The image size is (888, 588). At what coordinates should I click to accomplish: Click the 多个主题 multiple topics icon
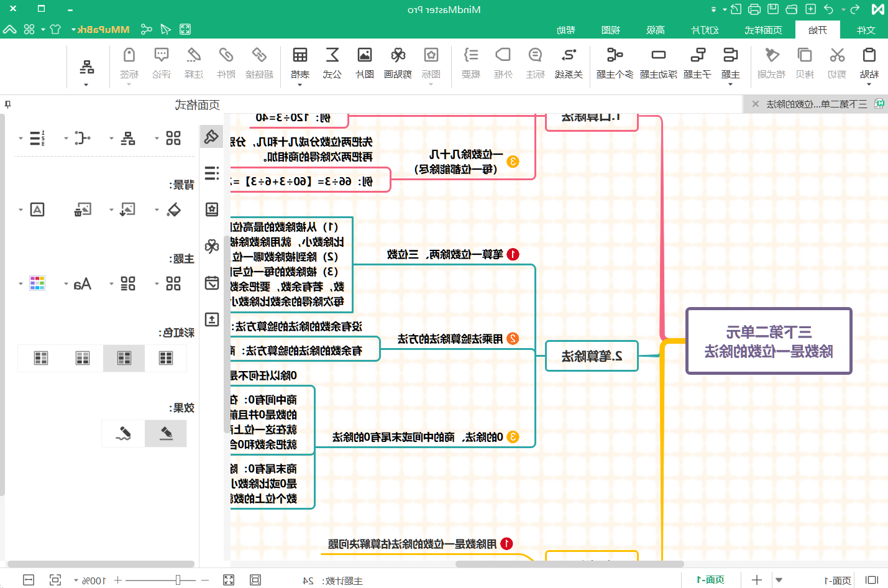(615, 55)
